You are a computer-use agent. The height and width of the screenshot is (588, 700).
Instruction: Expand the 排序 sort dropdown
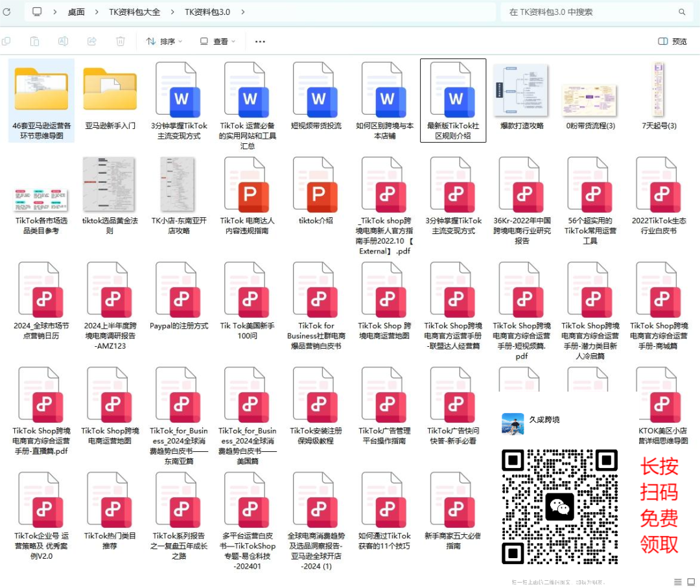tap(164, 41)
